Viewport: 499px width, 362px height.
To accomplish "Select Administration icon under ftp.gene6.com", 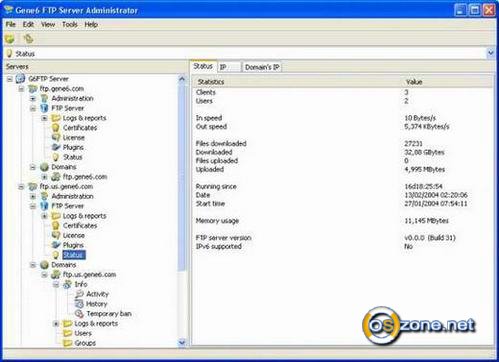I will (x=44, y=98).
